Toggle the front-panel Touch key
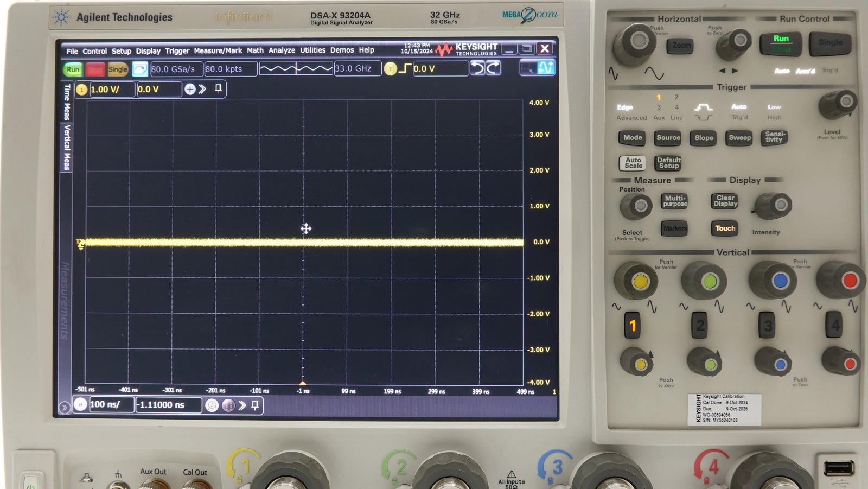The height and width of the screenshot is (489, 868). tap(725, 228)
